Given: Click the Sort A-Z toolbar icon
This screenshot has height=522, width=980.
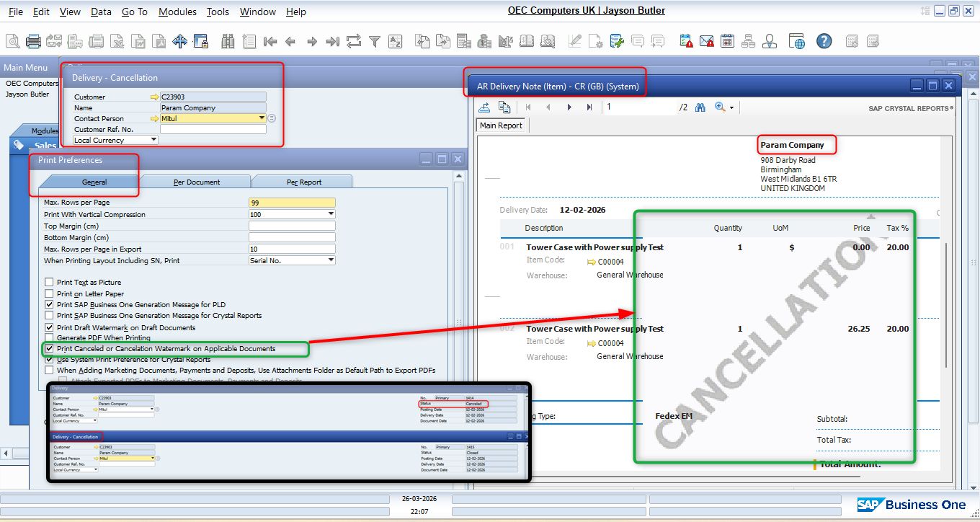Looking at the screenshot, I should pyautogui.click(x=395, y=41).
